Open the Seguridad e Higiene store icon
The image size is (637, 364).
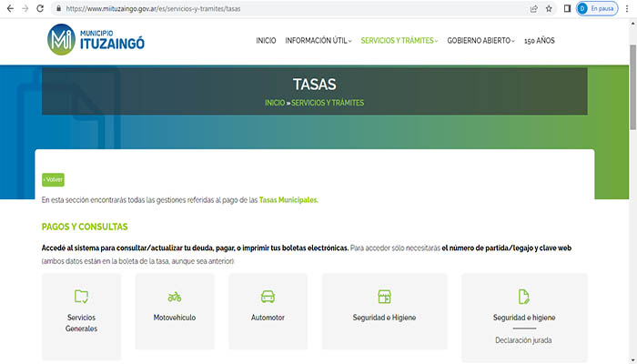pos(384,297)
